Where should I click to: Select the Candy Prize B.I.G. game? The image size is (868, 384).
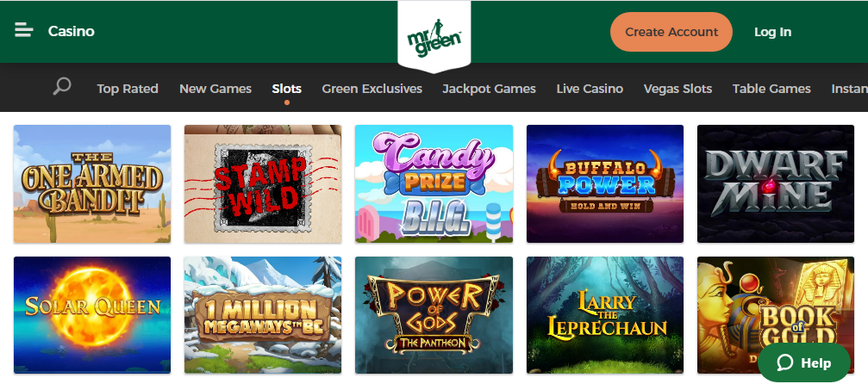coord(434,183)
